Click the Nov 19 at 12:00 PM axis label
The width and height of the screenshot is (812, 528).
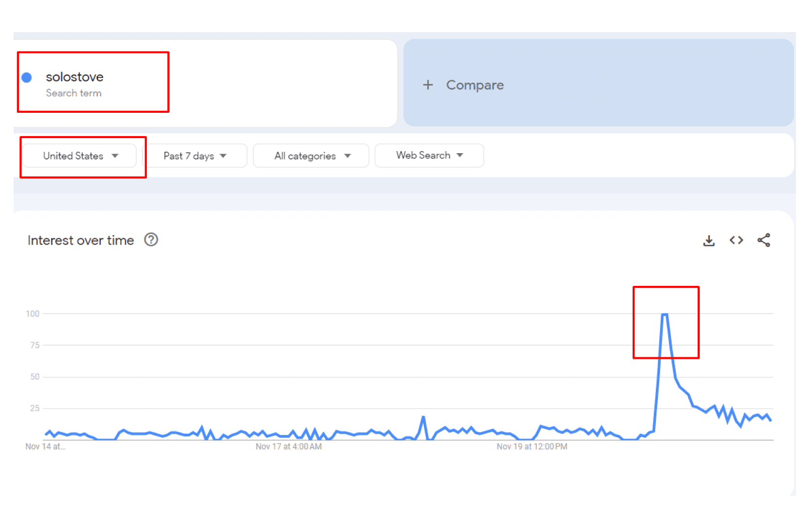pos(532,447)
